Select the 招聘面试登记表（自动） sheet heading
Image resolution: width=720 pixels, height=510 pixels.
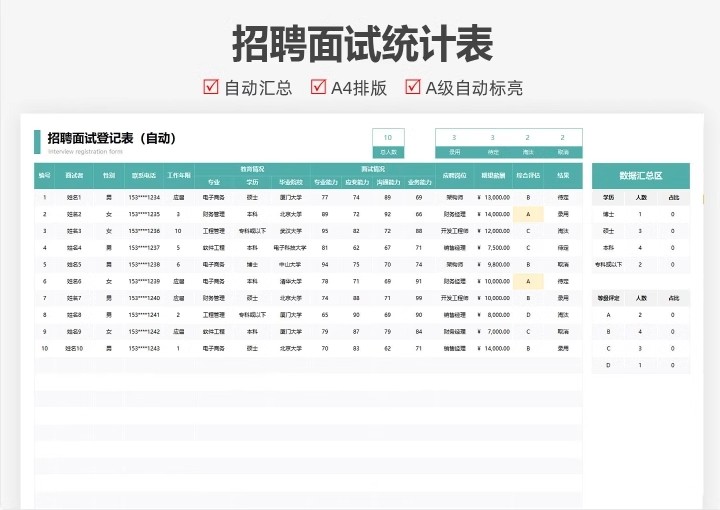pyautogui.click(x=112, y=138)
